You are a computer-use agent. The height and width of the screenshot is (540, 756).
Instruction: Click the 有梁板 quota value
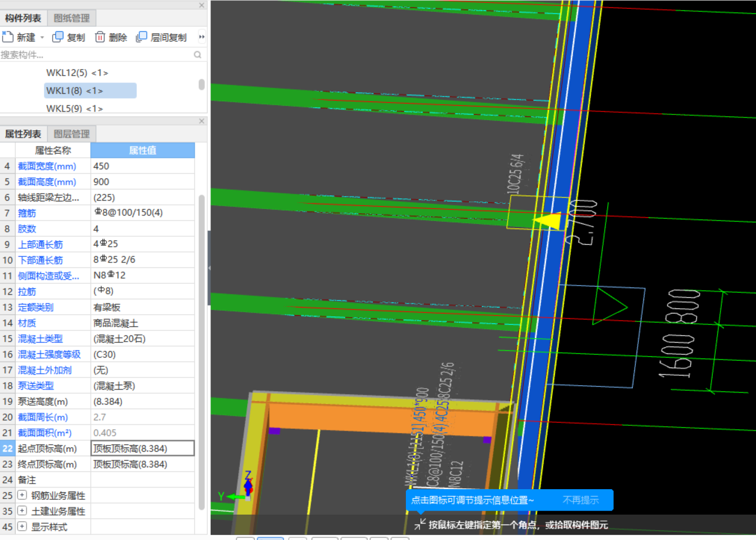pos(142,307)
